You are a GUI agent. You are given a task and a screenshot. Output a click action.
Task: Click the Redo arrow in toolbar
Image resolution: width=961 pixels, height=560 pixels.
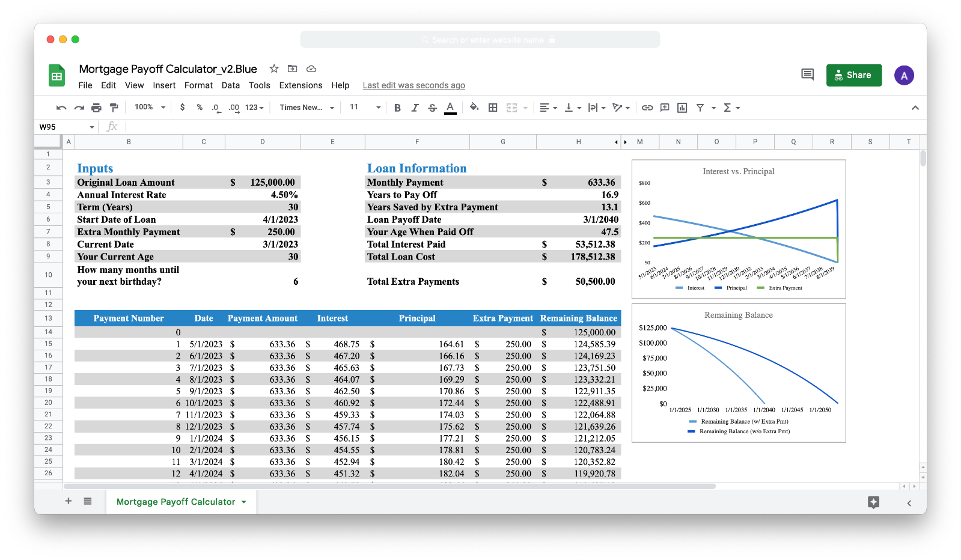(x=79, y=108)
